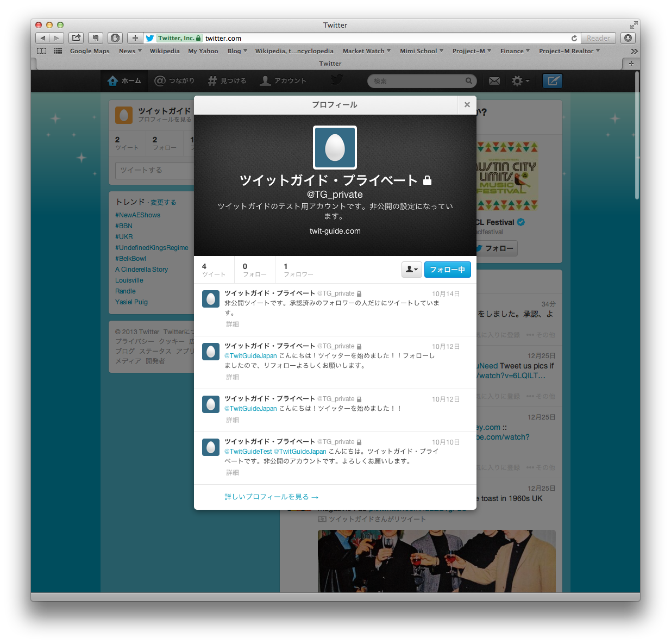Expand 詳細 of 10月10日 tweet
This screenshot has height=644, width=671.
pos(233,473)
